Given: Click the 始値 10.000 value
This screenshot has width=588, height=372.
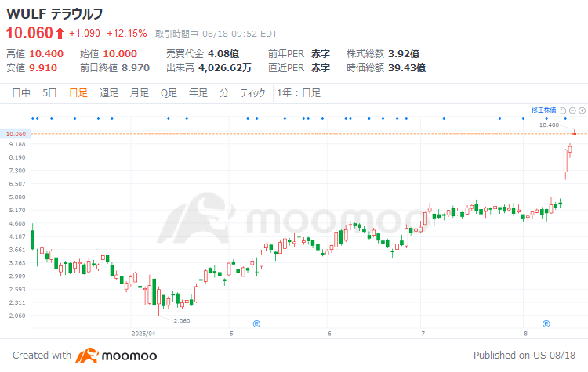Looking at the screenshot, I should [x=120, y=53].
